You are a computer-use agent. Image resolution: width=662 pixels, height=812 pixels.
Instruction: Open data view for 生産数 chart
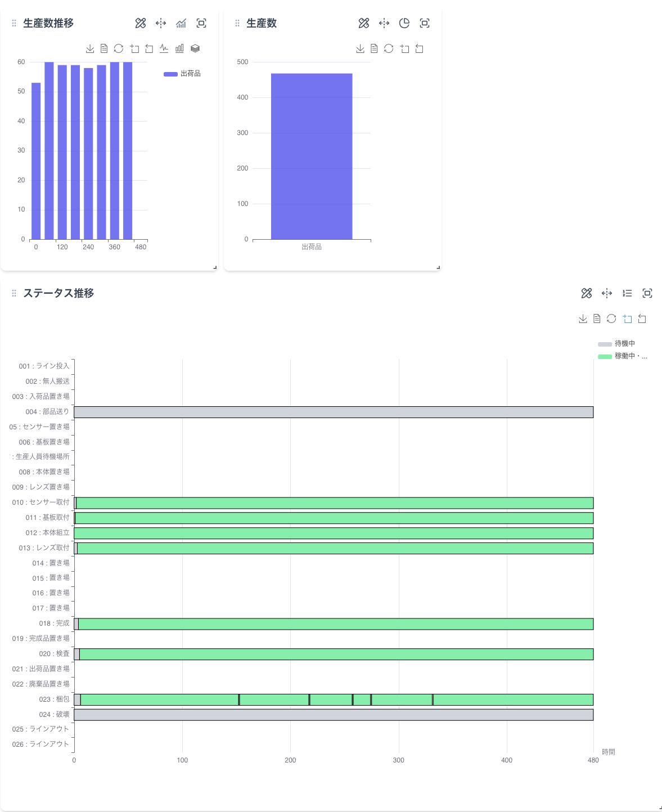(x=374, y=49)
